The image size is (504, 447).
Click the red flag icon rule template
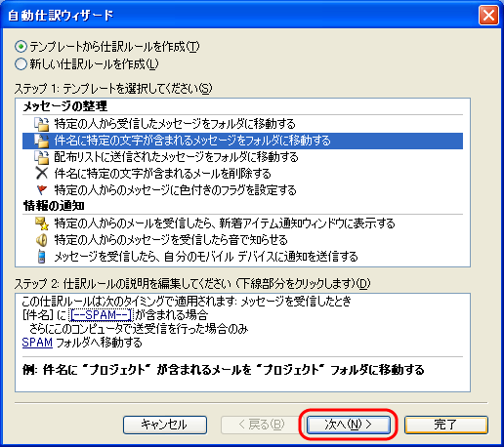click(x=42, y=189)
